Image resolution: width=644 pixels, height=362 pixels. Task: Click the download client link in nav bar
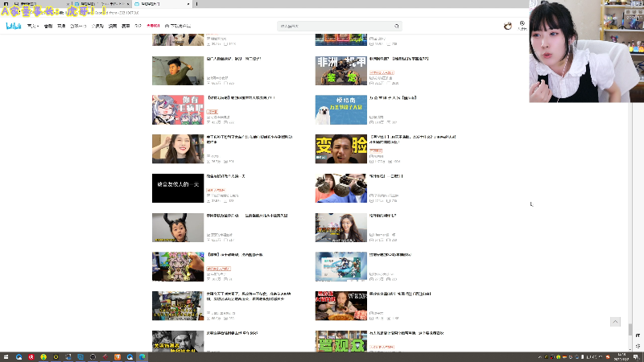178,26
